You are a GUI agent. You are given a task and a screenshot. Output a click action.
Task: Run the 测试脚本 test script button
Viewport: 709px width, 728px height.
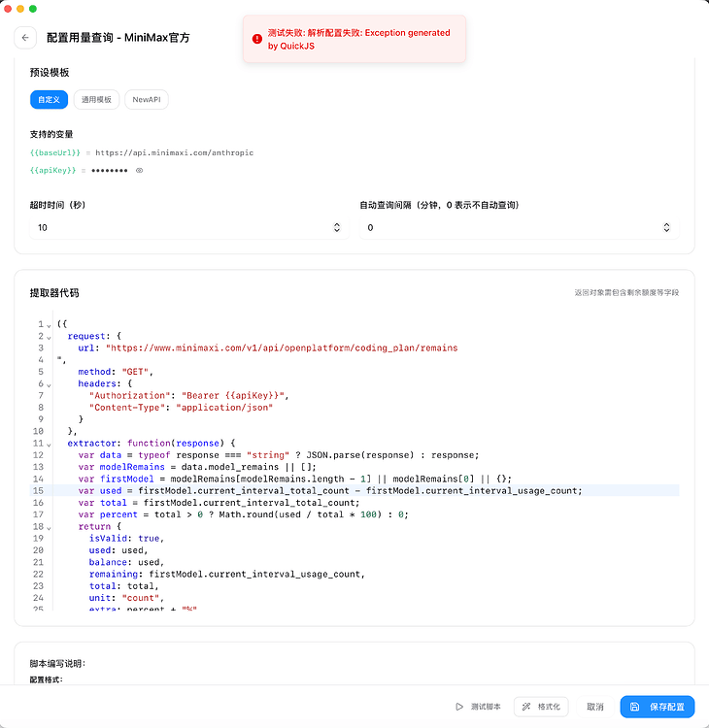point(479,707)
